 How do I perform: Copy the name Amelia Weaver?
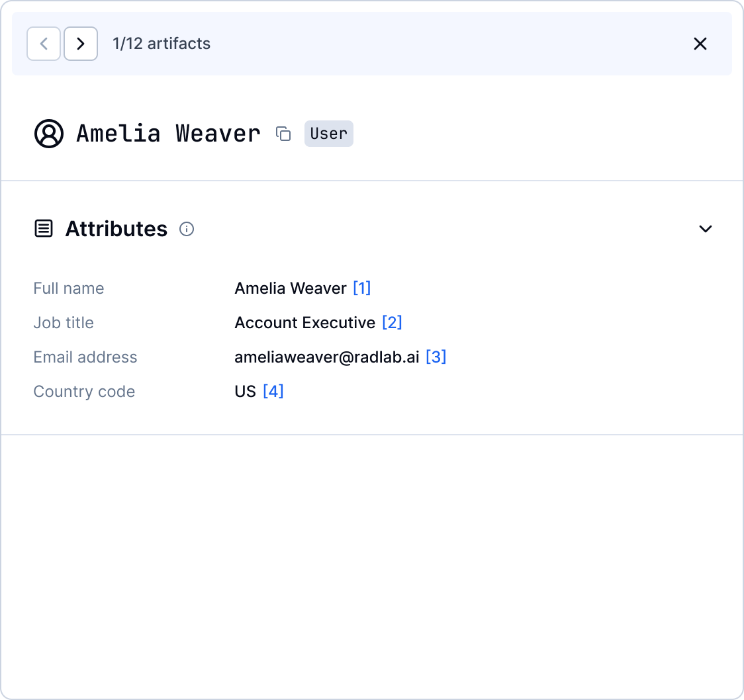pyautogui.click(x=283, y=134)
